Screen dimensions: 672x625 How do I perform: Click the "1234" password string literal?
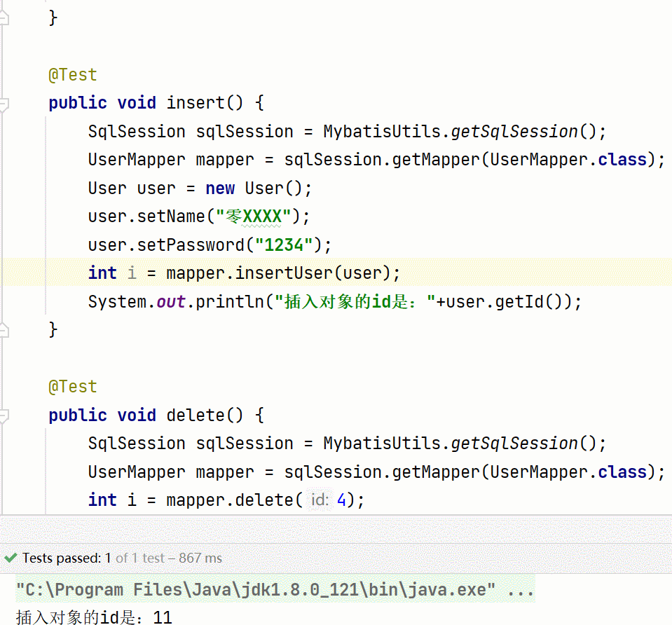284,245
